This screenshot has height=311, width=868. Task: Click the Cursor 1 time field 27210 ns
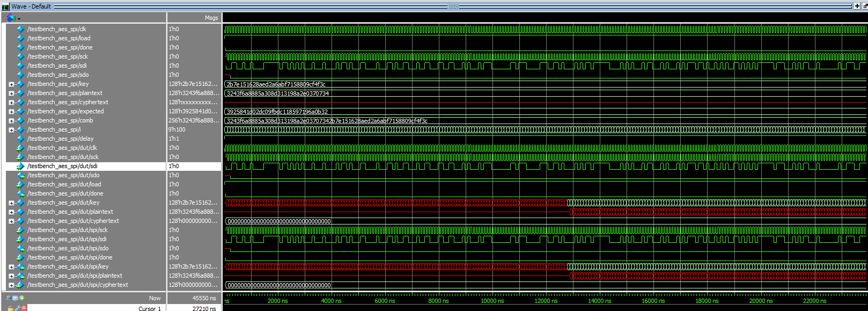point(204,308)
